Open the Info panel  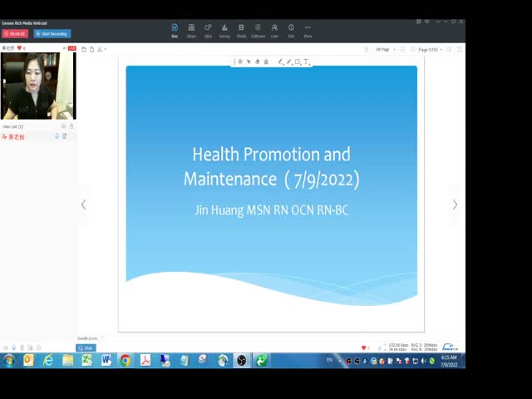coord(291,31)
